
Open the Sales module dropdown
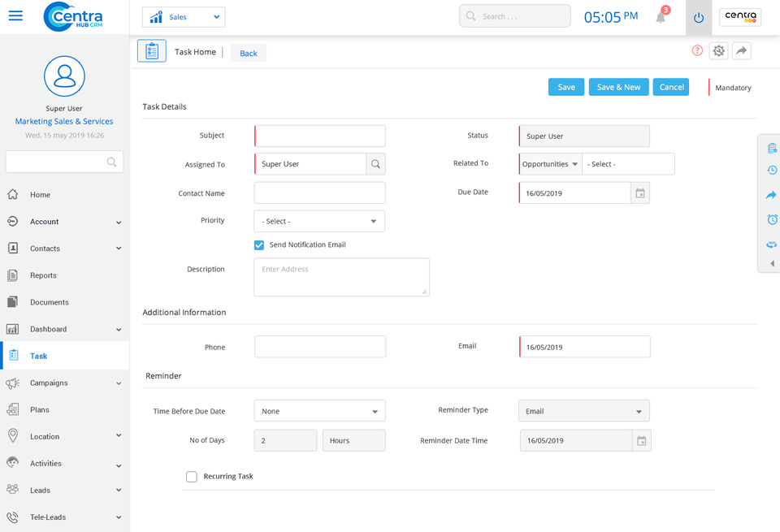coord(184,17)
